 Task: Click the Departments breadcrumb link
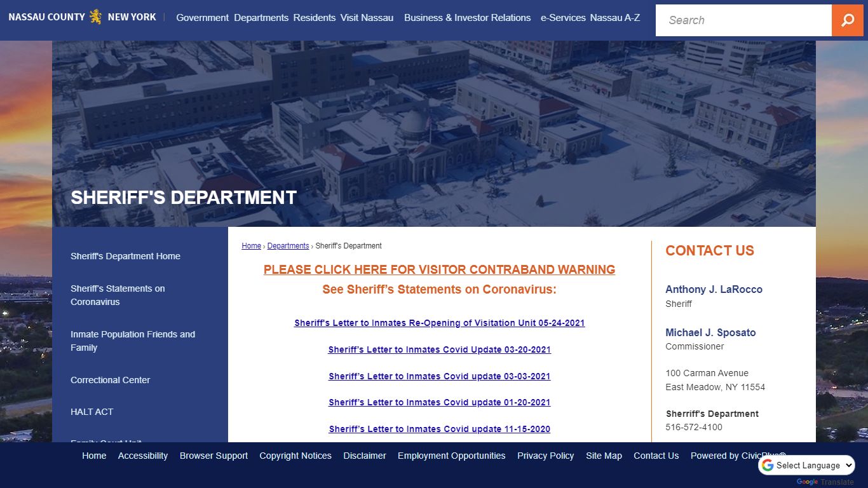coord(288,246)
